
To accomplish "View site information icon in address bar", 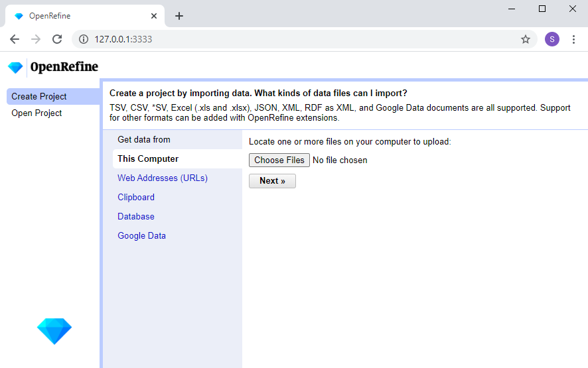I will 84,39.
